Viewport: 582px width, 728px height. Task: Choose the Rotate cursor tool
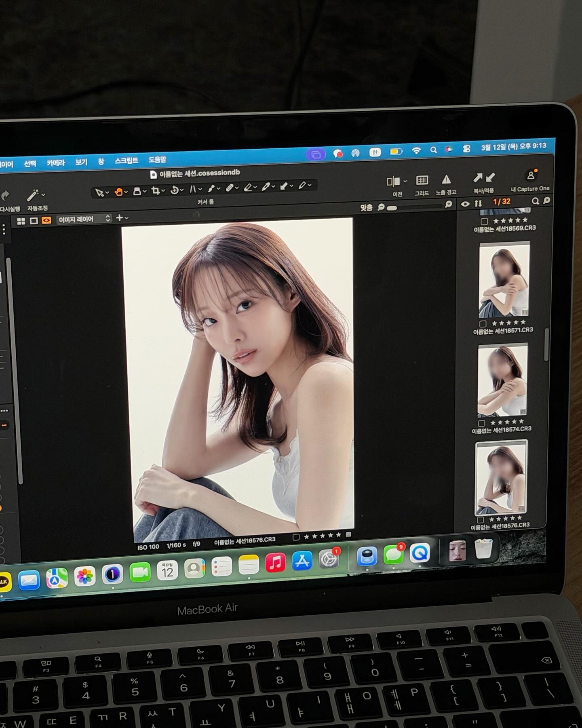tap(174, 190)
